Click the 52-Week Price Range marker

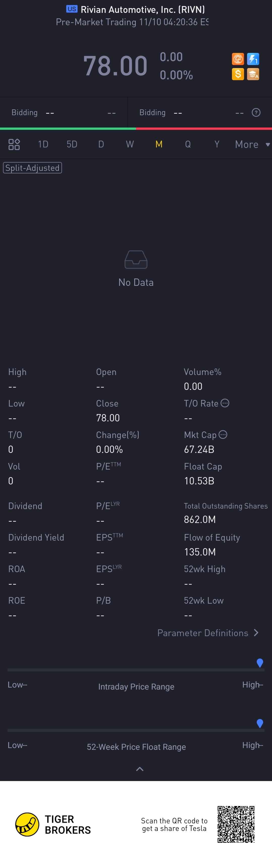(260, 723)
